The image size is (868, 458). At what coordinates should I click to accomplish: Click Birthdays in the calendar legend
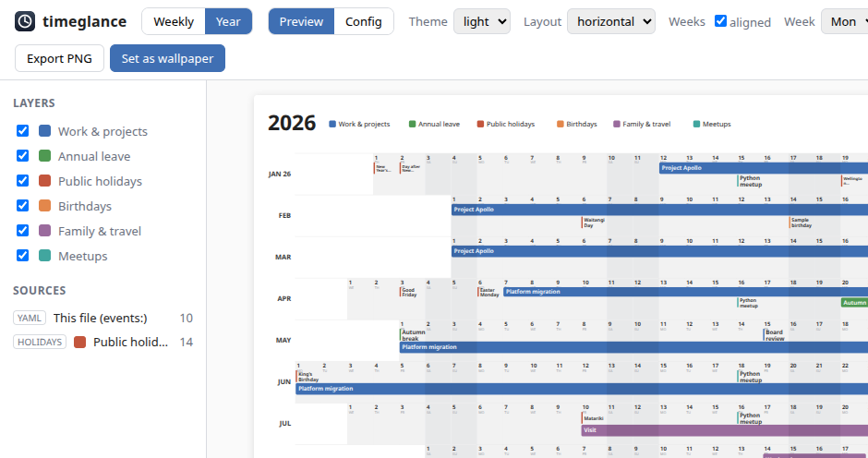(x=577, y=124)
